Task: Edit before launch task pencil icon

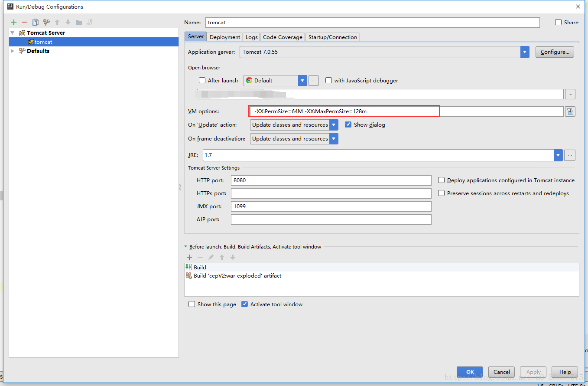Action: point(211,257)
